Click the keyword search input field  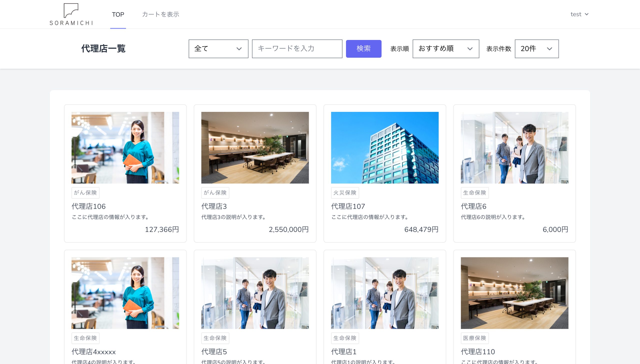pos(297,49)
